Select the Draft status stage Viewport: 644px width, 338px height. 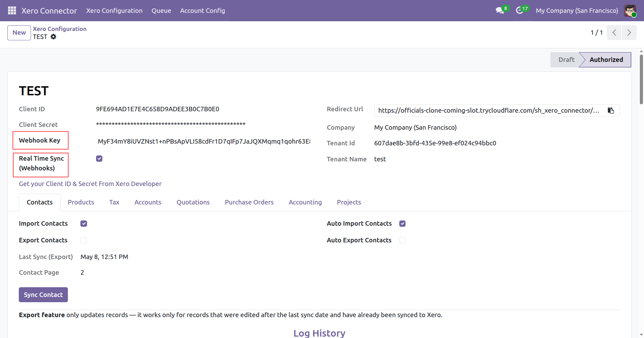click(566, 60)
